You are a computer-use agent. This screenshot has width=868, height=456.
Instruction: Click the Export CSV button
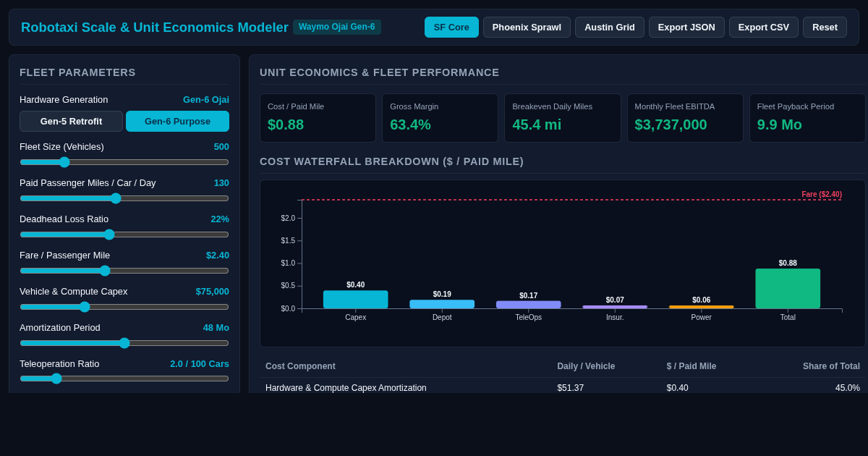pyautogui.click(x=764, y=28)
